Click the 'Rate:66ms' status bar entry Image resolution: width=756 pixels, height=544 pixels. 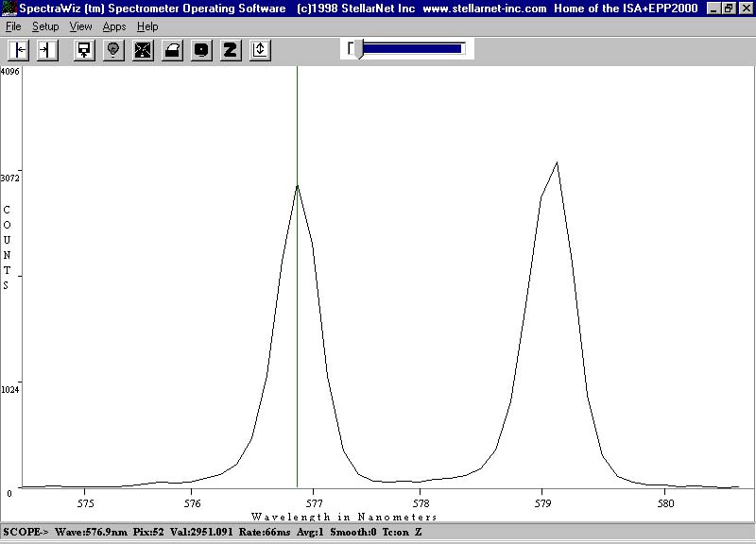(x=265, y=533)
